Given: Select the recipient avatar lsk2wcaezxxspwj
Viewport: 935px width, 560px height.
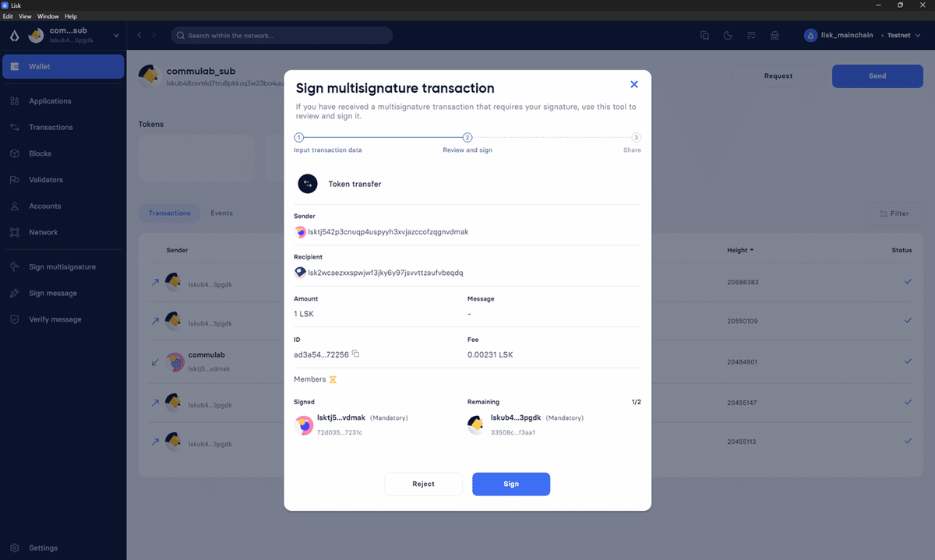Looking at the screenshot, I should (300, 273).
